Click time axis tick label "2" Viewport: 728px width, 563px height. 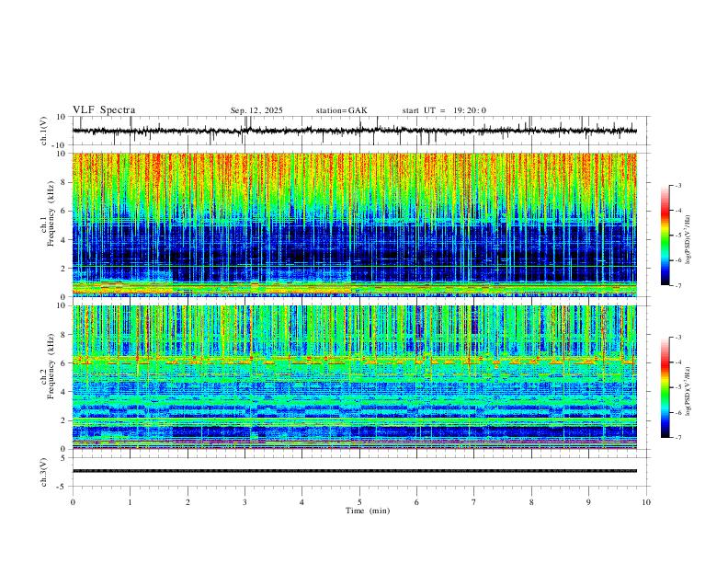(188, 502)
